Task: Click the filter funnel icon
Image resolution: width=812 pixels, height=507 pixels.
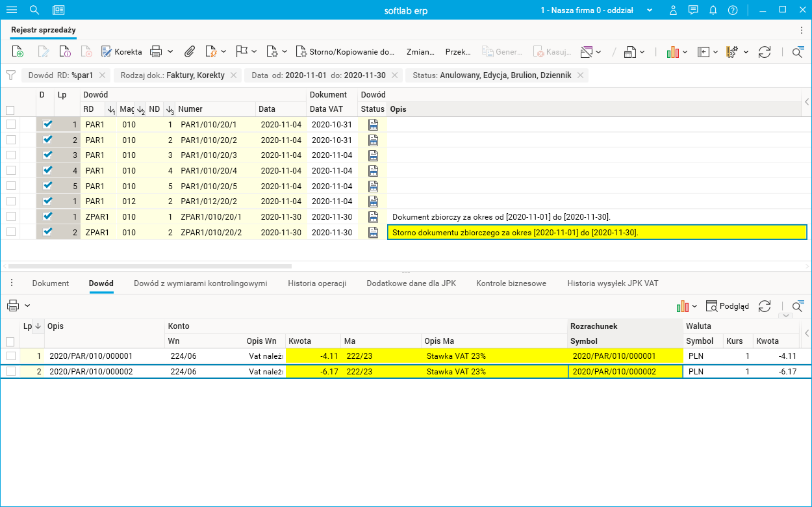Action: click(x=10, y=75)
